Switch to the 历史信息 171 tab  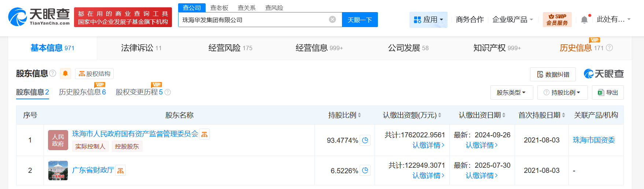(x=582, y=48)
